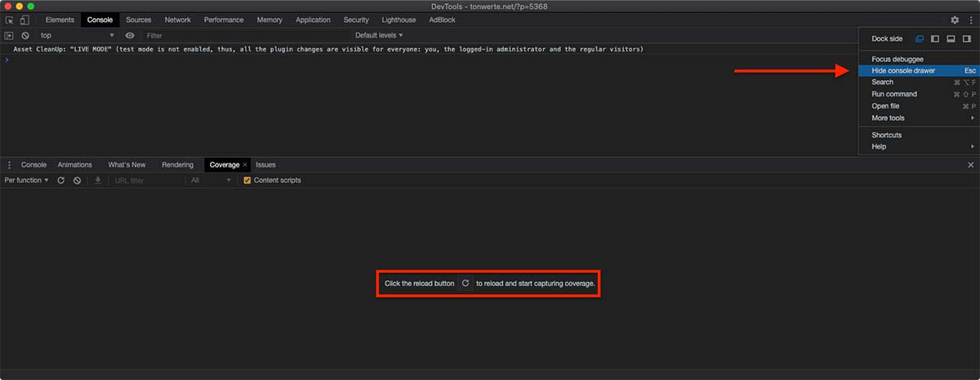Select the Security panel tab
The image size is (980, 380).
pos(356,20)
